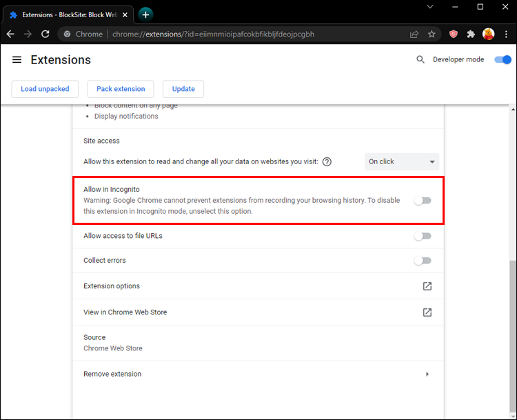517x420 pixels.
Task: Open Extension options external link icon
Action: tap(427, 286)
